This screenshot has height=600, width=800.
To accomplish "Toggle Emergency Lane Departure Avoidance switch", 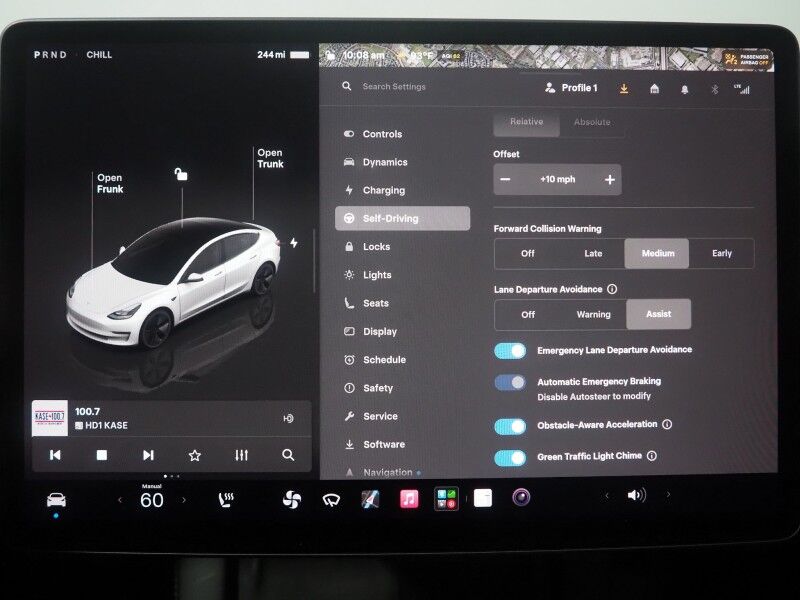I will click(510, 351).
